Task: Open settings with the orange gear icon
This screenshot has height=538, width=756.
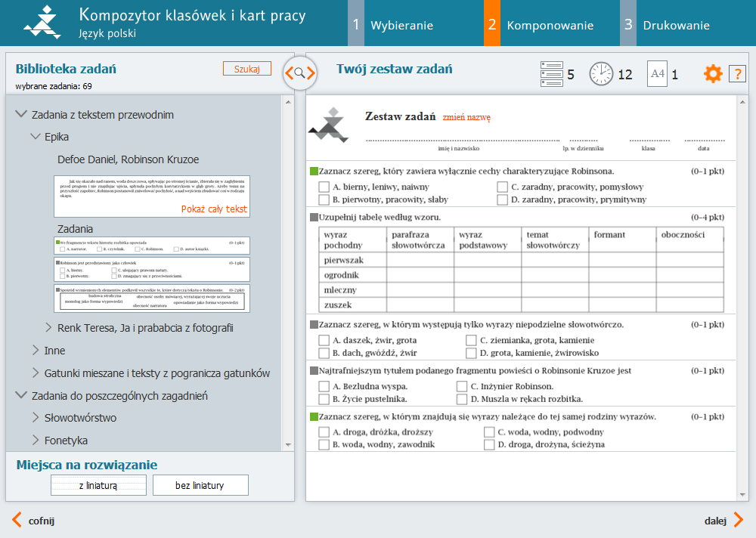Action: tap(713, 74)
